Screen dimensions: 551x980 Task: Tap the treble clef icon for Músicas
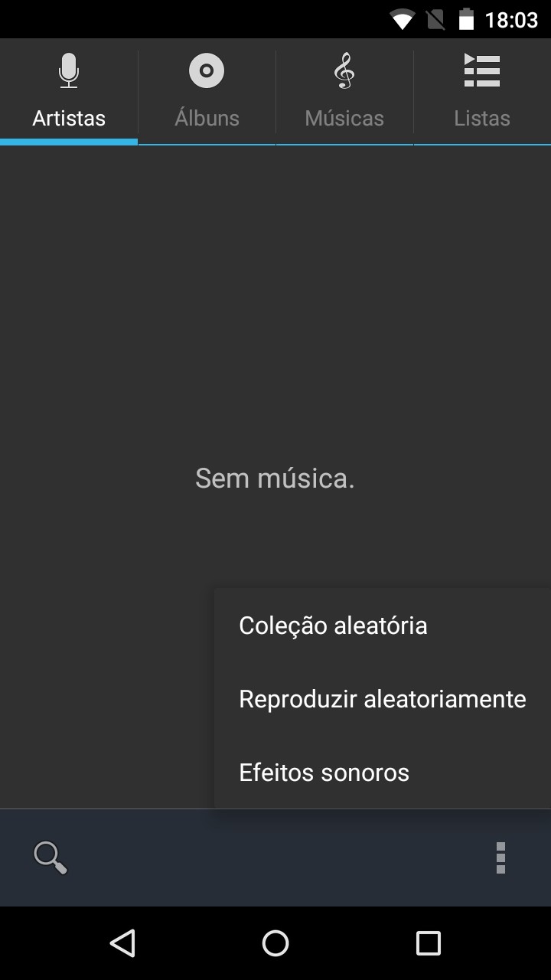tap(344, 70)
